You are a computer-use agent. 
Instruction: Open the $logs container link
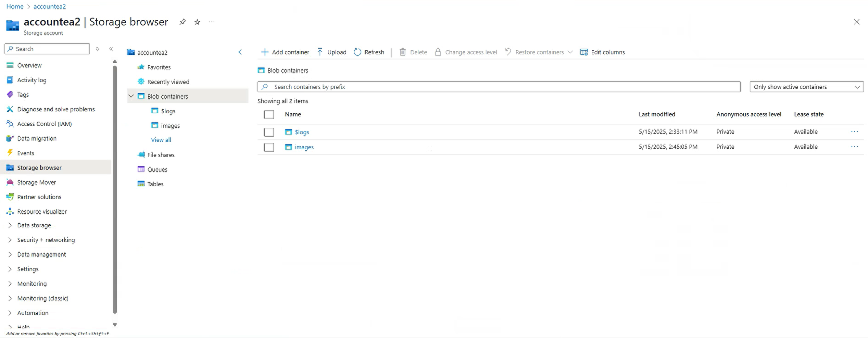click(x=302, y=132)
